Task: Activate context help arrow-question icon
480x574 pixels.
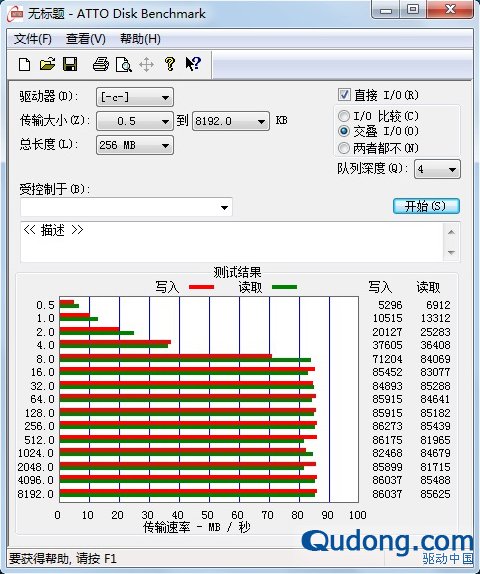Action: pyautogui.click(x=193, y=64)
